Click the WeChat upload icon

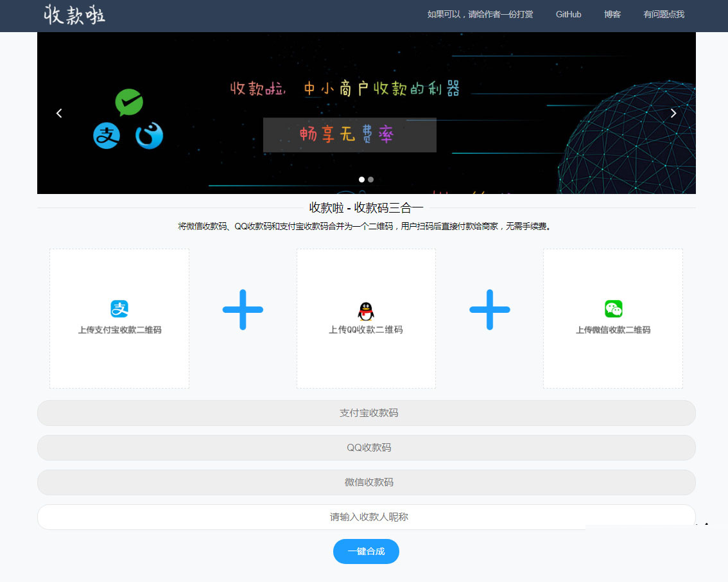click(613, 309)
